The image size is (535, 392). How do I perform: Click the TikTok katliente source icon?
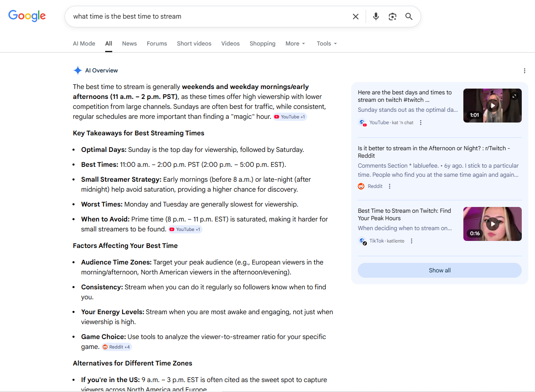tap(362, 241)
